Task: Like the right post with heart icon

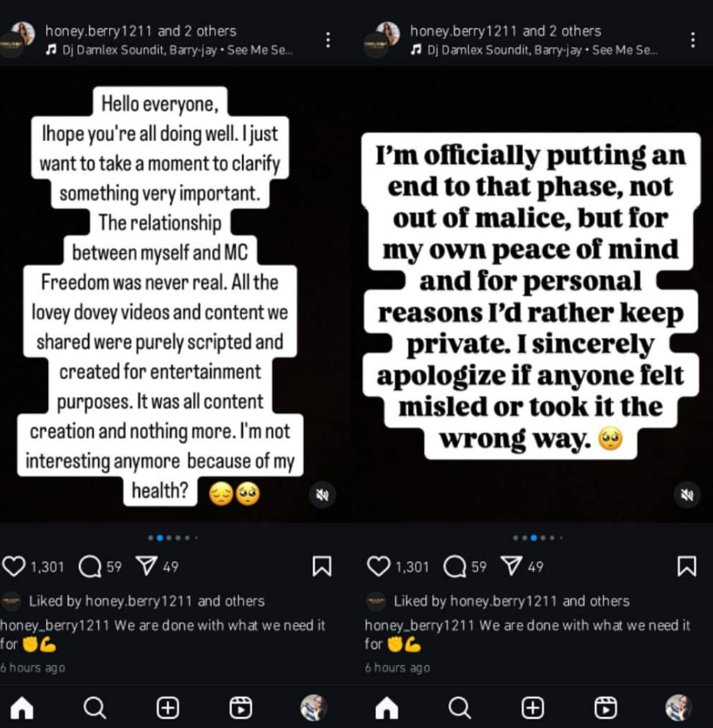Action: click(379, 566)
